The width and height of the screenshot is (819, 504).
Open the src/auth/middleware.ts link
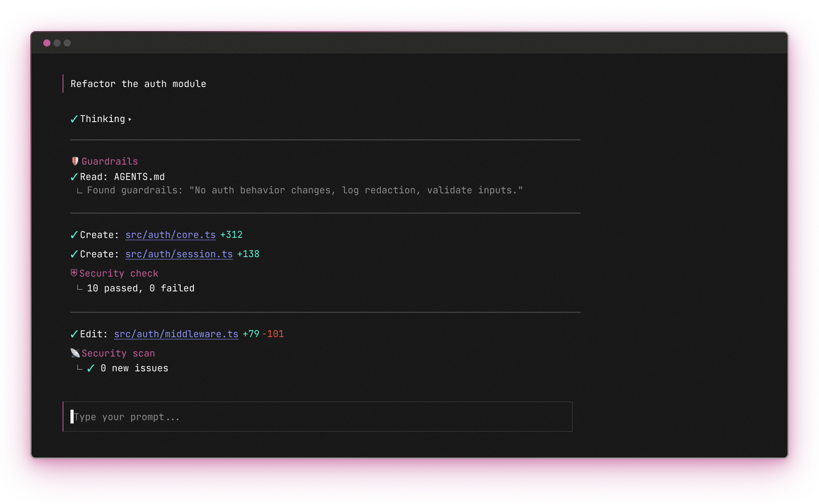click(176, 334)
